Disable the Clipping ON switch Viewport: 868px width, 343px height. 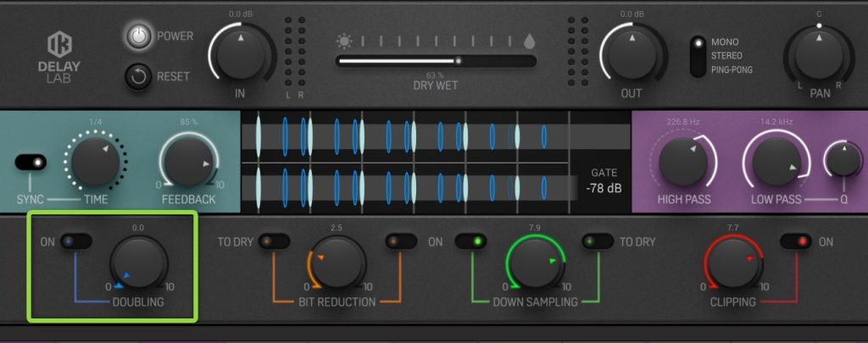pos(796,241)
